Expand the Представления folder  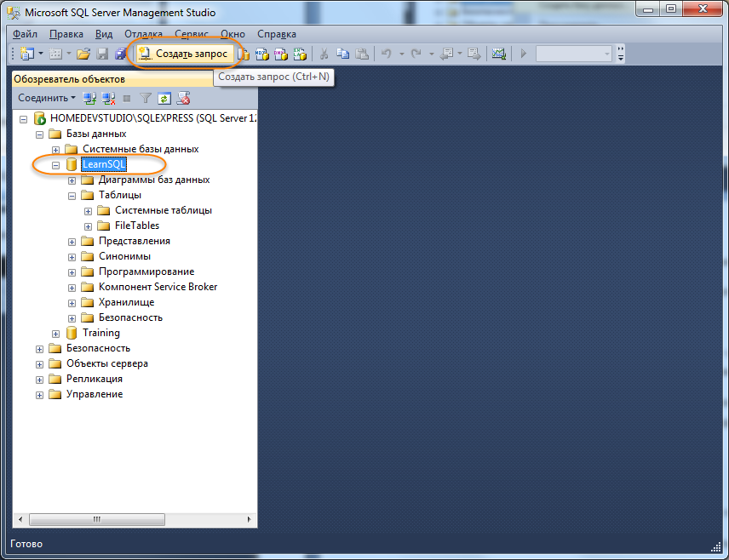(x=72, y=242)
